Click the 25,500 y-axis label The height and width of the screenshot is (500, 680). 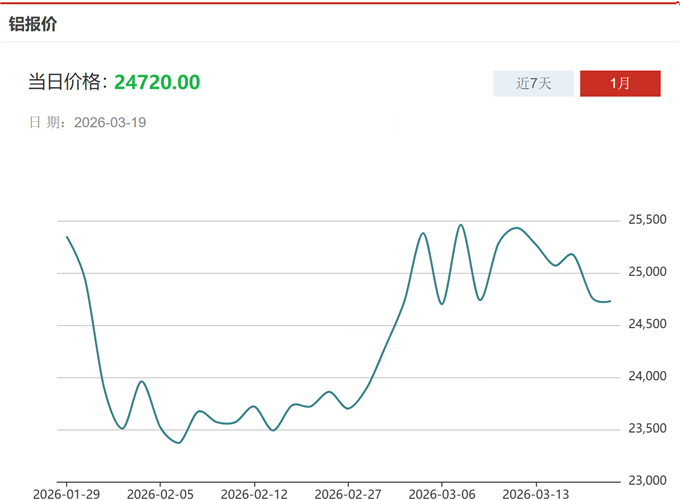[x=647, y=220]
